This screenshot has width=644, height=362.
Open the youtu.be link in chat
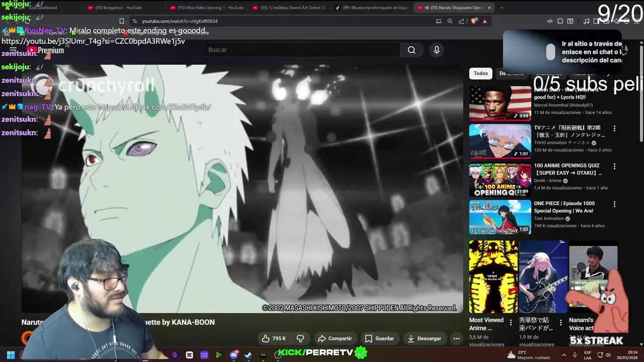pyautogui.click(x=93, y=41)
